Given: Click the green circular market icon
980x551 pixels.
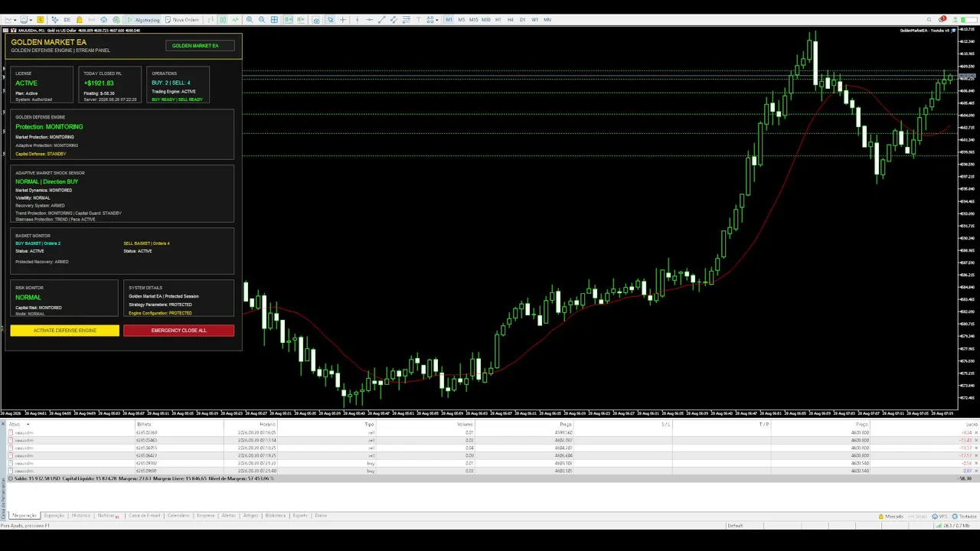Looking at the screenshot, I should (116, 20).
